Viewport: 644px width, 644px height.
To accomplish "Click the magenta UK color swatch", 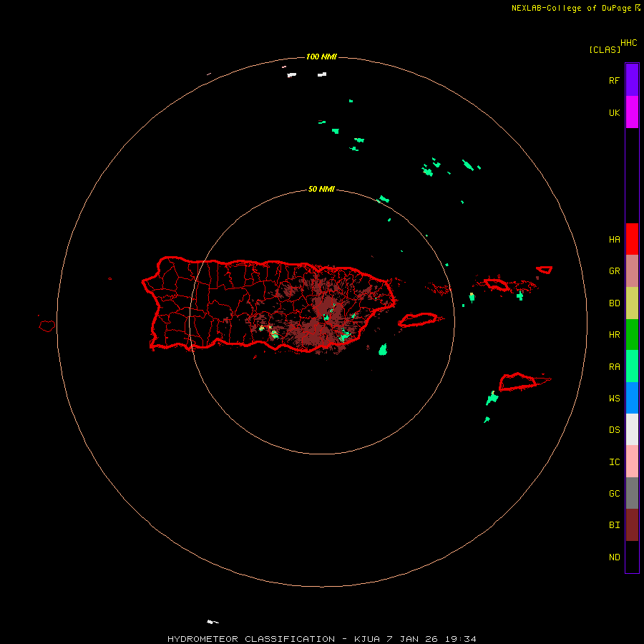I will tap(632, 112).
